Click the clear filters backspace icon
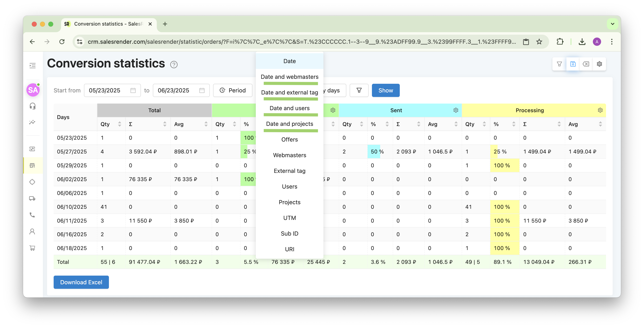The height and width of the screenshot is (328, 644). pos(586,64)
